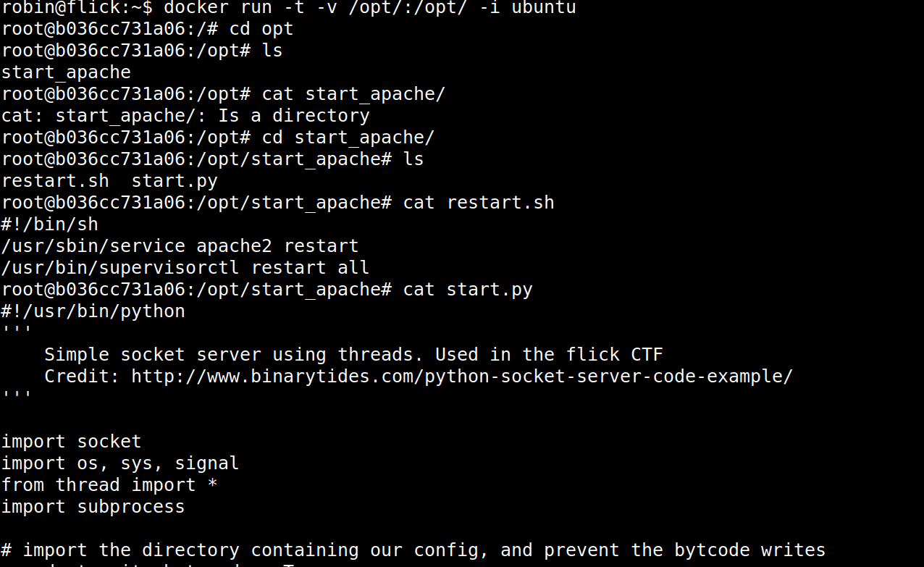Select start.py in the ls output listing

click(x=175, y=181)
